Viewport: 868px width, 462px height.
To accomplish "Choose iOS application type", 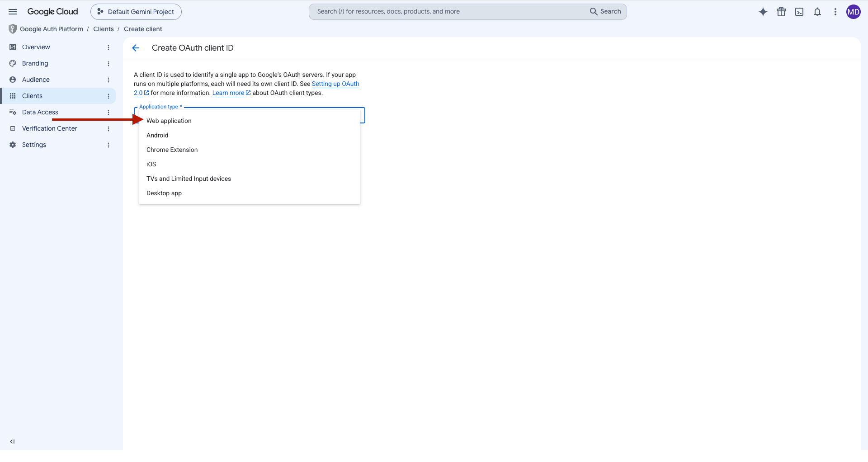I will 250,164.
